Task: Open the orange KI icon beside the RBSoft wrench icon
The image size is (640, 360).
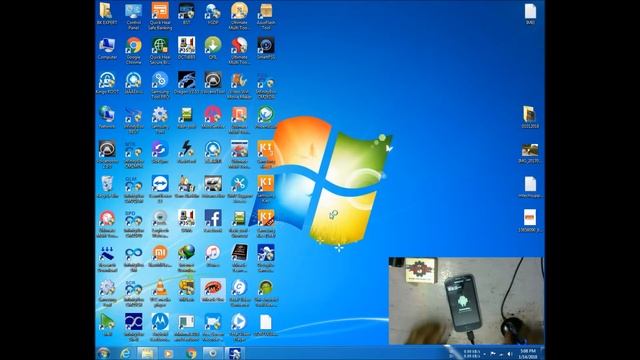Action: click(266, 189)
